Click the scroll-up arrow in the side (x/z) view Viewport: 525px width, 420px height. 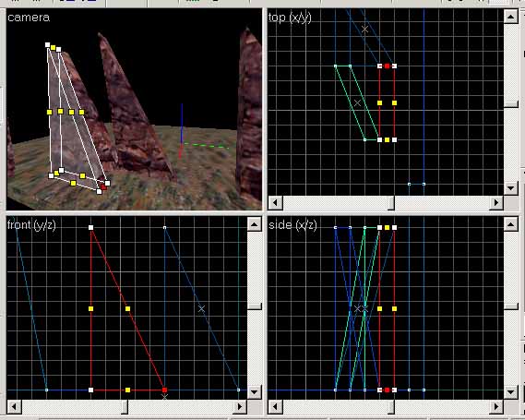pos(511,224)
